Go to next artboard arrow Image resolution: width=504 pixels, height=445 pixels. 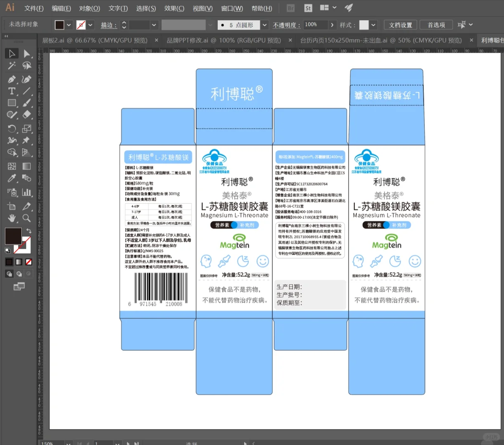[128, 443]
